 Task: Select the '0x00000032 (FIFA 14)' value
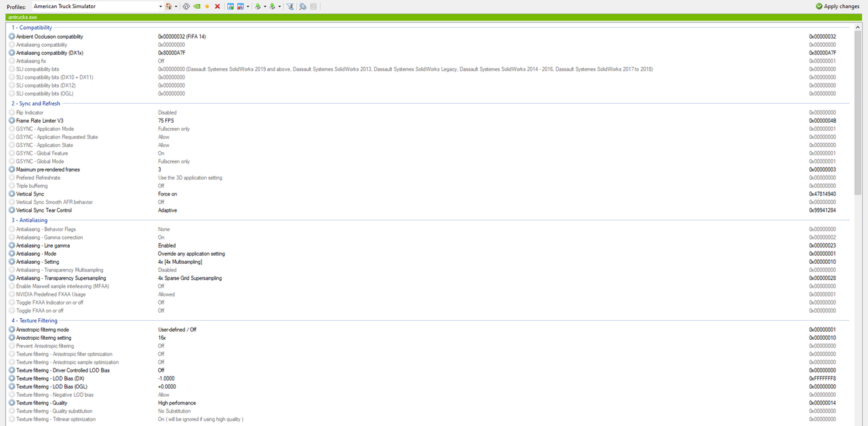click(x=182, y=37)
